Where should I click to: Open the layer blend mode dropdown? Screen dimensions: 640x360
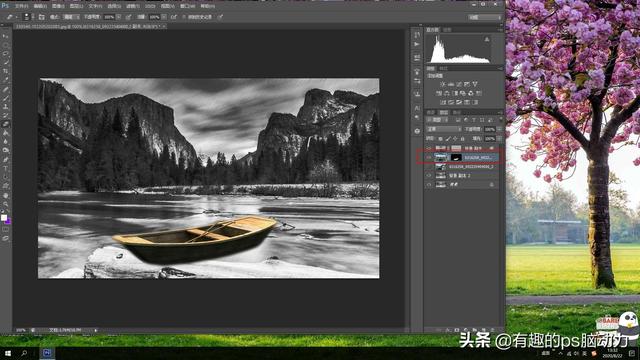pos(443,129)
